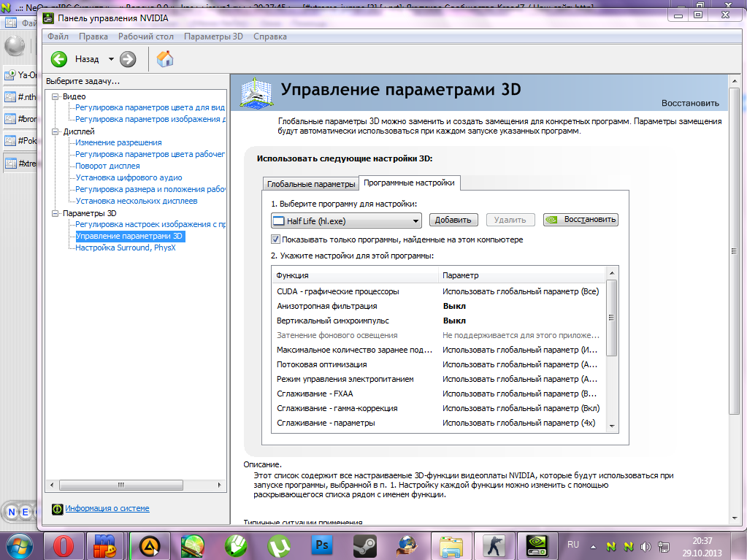Switch to the Глобальные параметры tab
747x560 pixels.
coord(311,184)
